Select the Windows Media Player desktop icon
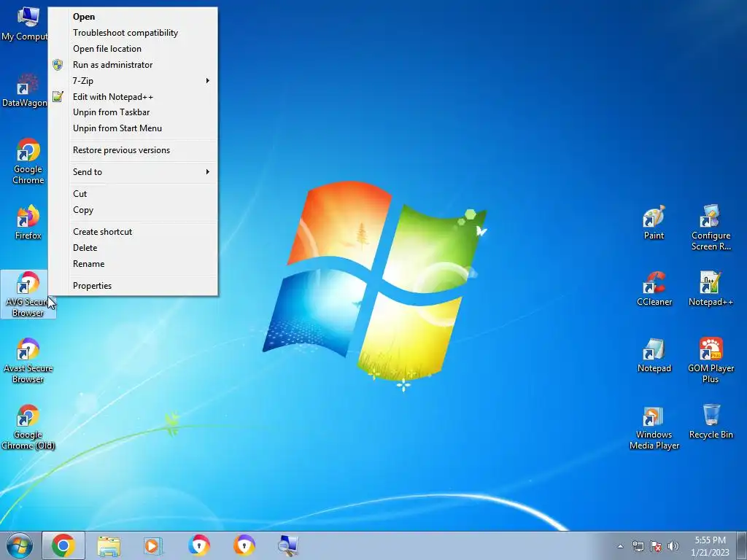Image resolution: width=747 pixels, height=560 pixels. [654, 427]
